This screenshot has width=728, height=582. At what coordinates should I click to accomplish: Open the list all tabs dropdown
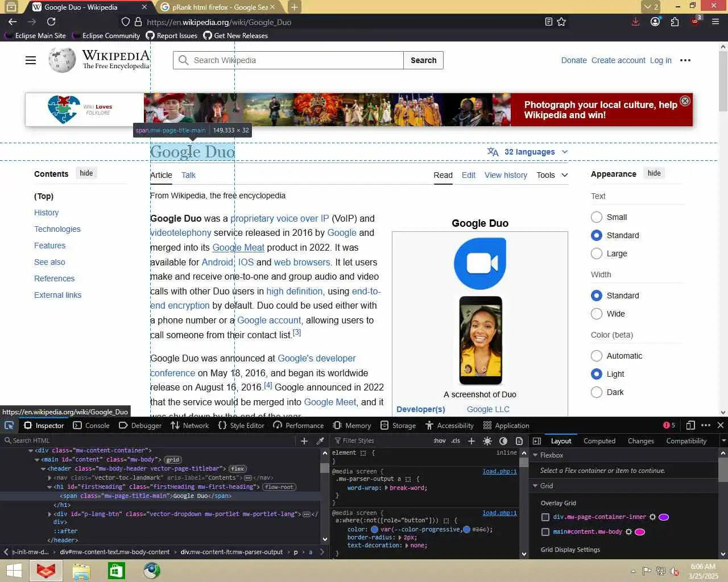tap(651, 7)
